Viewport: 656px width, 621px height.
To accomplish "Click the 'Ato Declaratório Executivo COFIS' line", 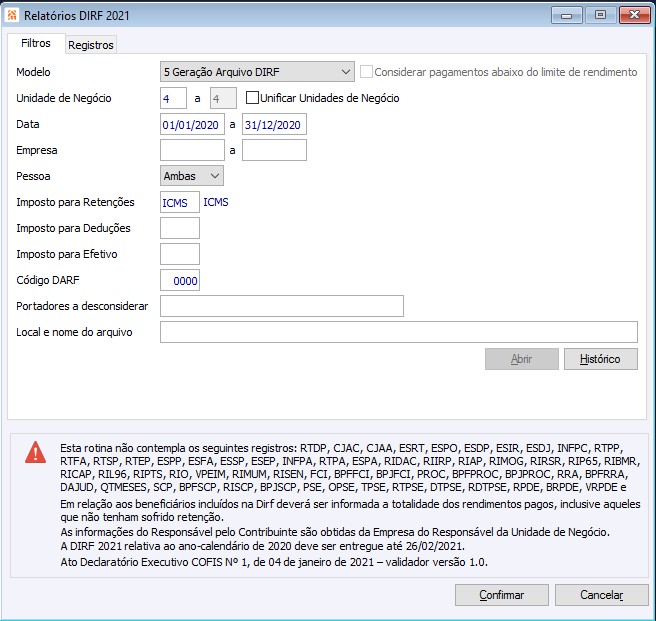I will (274, 562).
